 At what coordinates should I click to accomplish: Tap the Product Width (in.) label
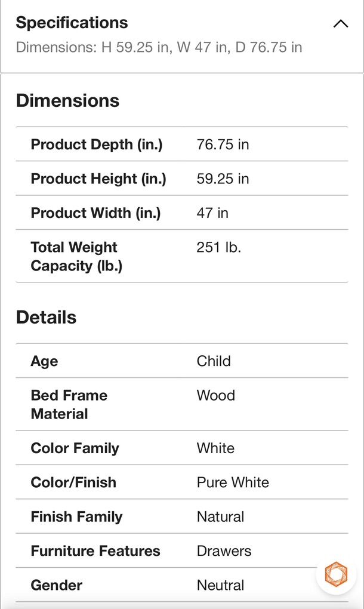point(95,213)
